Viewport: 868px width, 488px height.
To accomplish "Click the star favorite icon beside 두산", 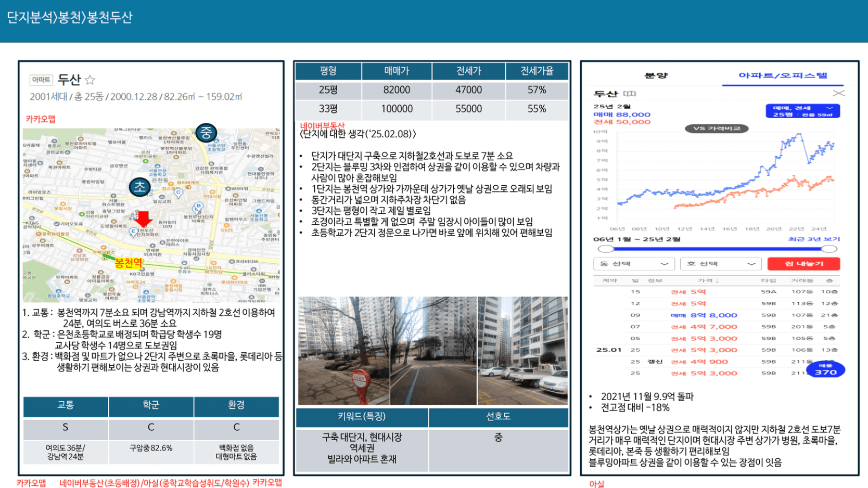I will 90,80.
